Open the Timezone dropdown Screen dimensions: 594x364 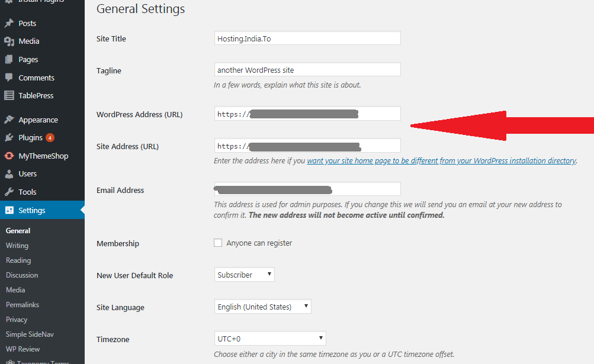270,338
